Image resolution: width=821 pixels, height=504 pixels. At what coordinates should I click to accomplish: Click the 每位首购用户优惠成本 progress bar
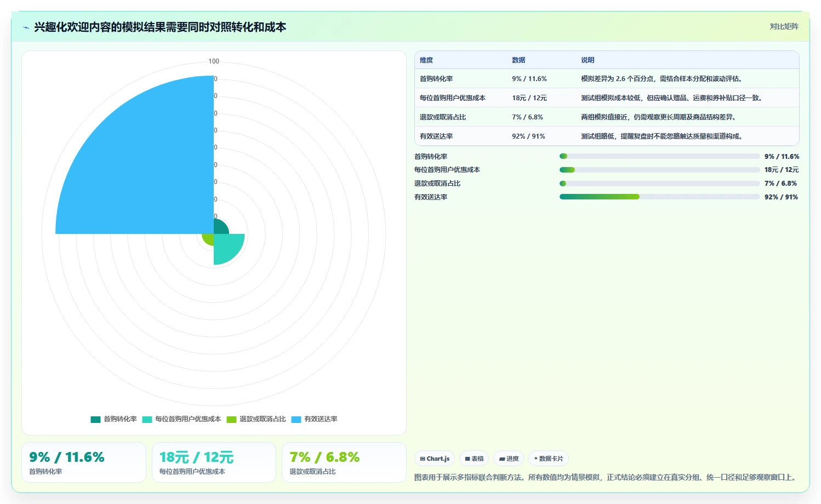point(660,170)
